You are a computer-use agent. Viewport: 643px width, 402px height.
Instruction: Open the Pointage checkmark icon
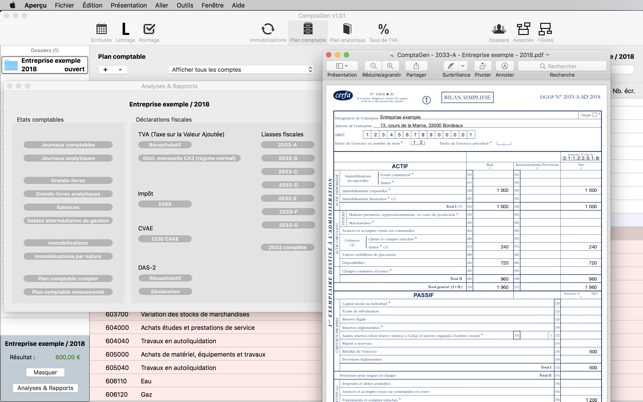pos(149,29)
